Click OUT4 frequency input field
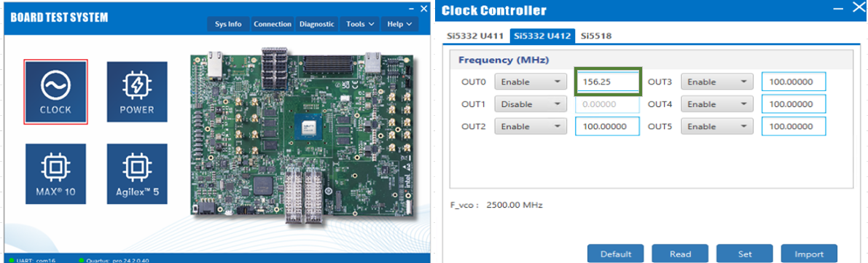The height and width of the screenshot is (263, 868). [x=794, y=104]
